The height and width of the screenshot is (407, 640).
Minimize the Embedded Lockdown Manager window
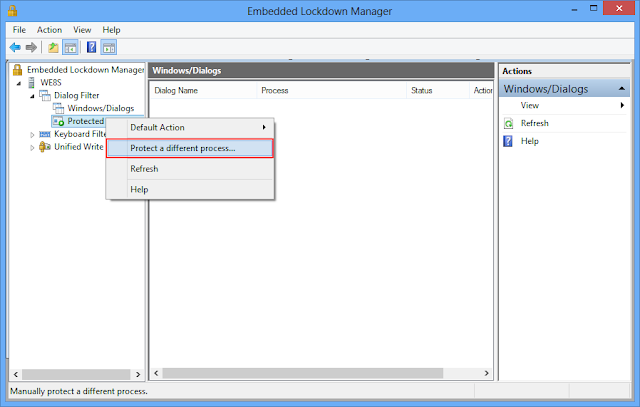pos(575,9)
